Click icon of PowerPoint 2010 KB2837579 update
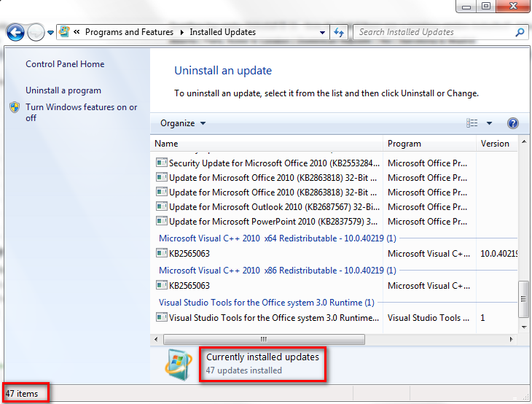 tap(162, 221)
